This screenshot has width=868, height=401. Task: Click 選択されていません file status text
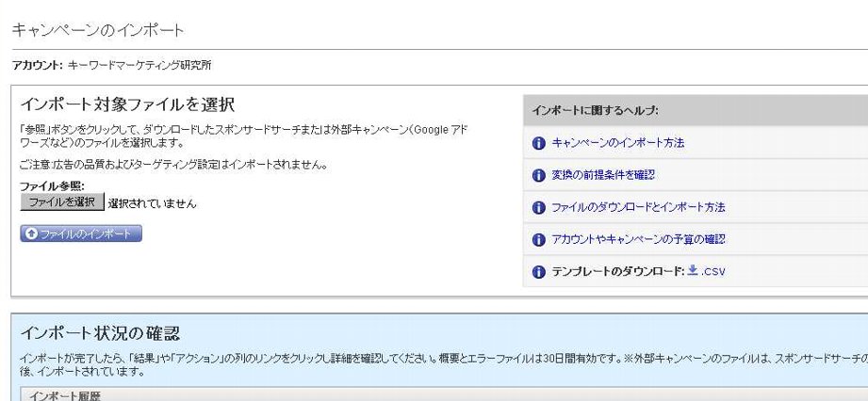(153, 203)
